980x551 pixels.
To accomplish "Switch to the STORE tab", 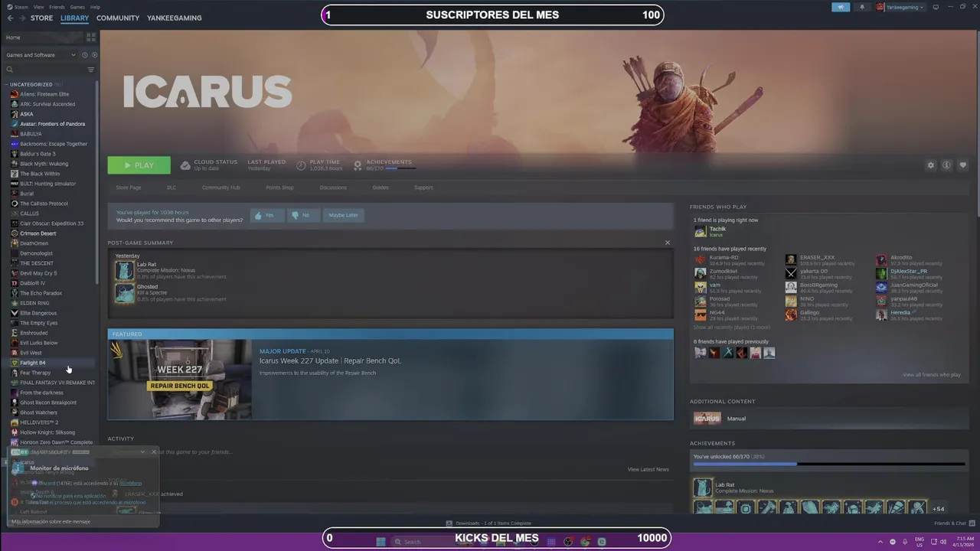I will [x=41, y=18].
